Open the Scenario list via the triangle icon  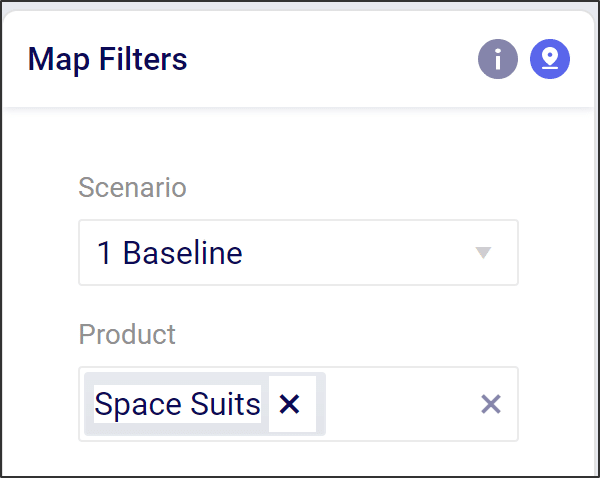click(x=484, y=253)
